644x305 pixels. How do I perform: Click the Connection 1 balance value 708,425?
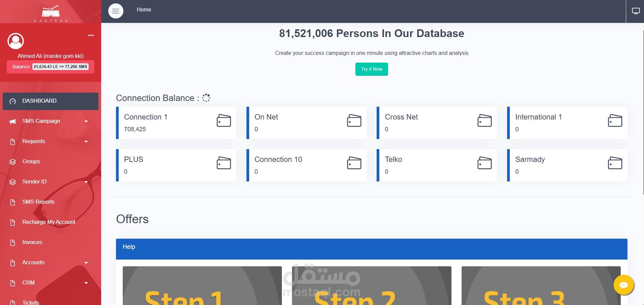[135, 129]
